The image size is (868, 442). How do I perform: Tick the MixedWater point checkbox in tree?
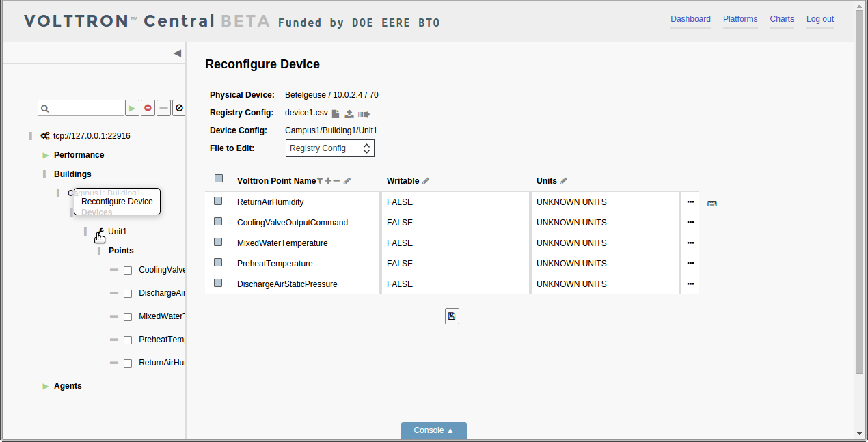(x=128, y=317)
